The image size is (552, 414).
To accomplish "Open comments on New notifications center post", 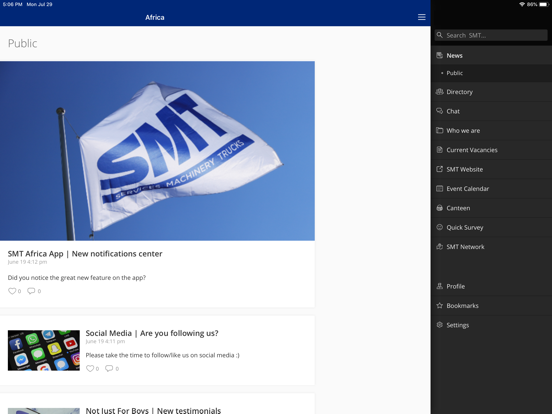I will click(x=31, y=291).
